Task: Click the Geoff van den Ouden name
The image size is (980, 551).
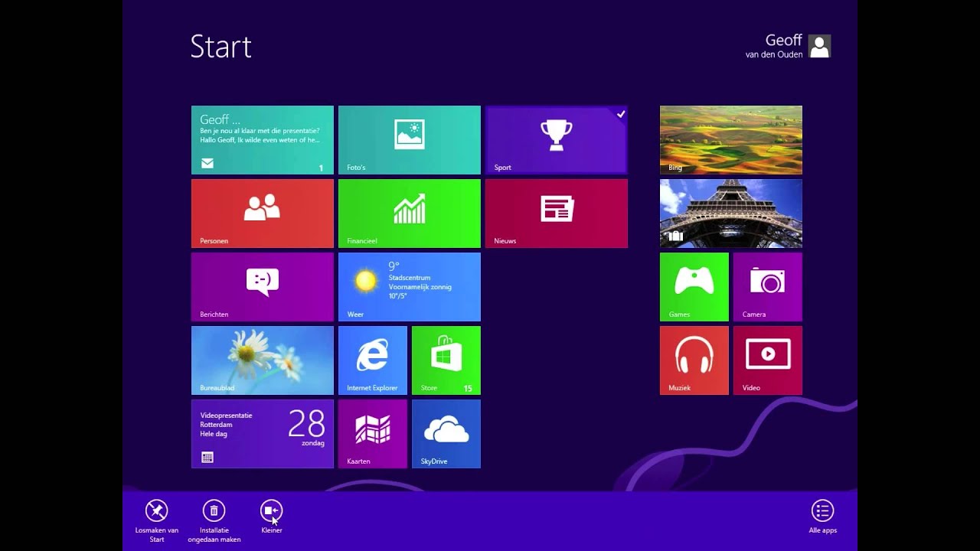Action: 774,46
